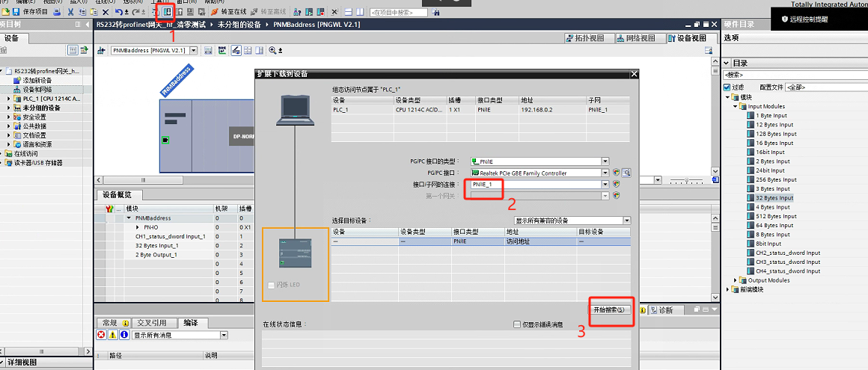The height and width of the screenshot is (370, 868).
Task: Open the 设备 tab in the project tree
Action: coord(12,38)
